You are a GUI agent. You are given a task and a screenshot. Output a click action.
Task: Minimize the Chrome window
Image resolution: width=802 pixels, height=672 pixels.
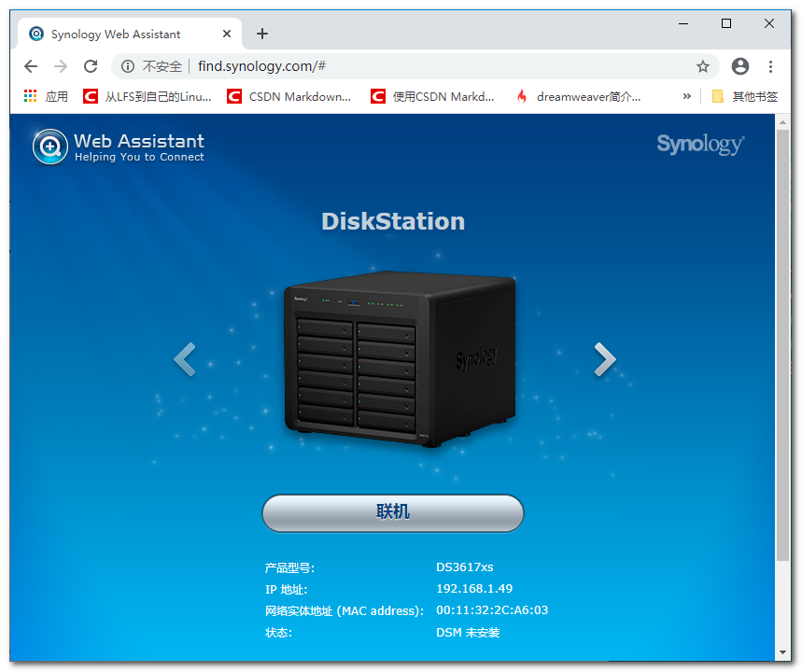[x=683, y=23]
